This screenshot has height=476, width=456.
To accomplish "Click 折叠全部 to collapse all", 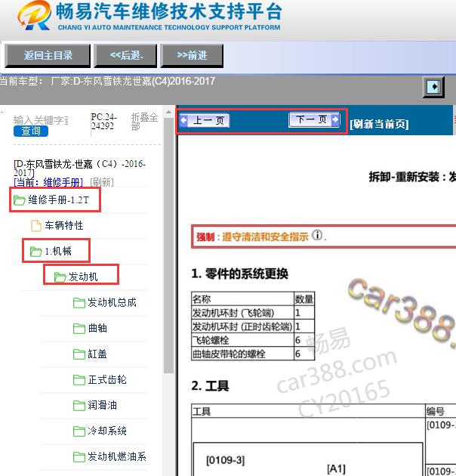I will (144, 121).
